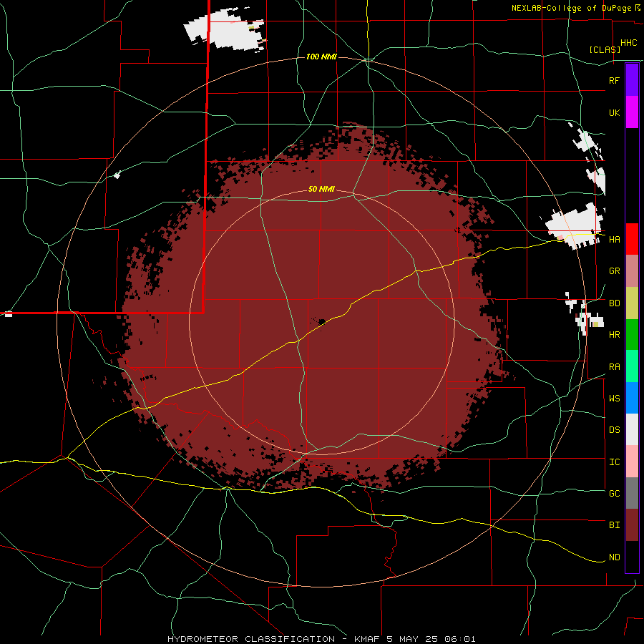The width and height of the screenshot is (644, 644).
Task: Click the HYDROMETEOR CLASSIFICATION KMAF footer caption
Action: click(321, 639)
